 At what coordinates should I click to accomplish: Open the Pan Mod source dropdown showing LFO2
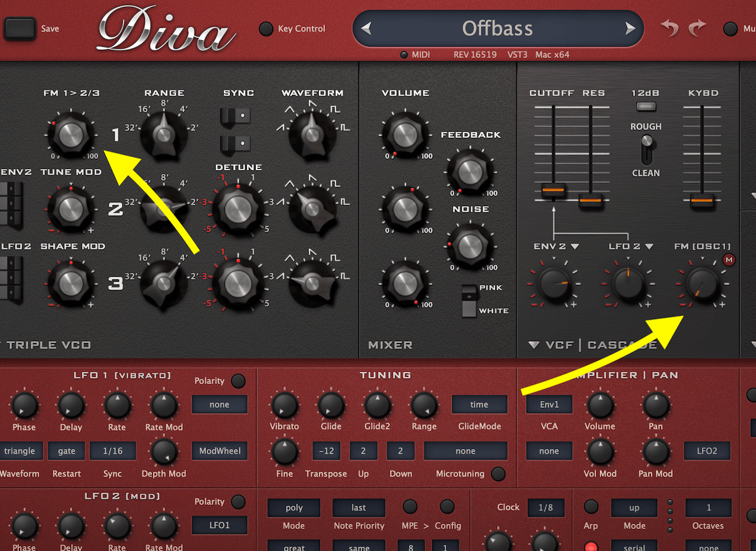click(x=707, y=451)
